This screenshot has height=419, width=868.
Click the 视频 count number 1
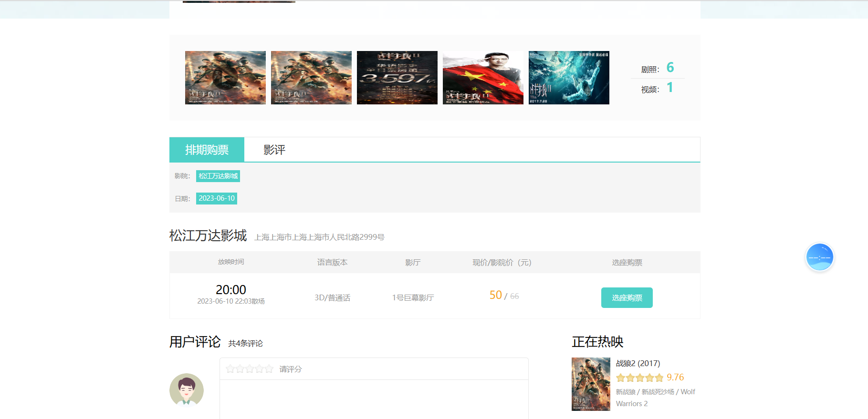pyautogui.click(x=670, y=88)
